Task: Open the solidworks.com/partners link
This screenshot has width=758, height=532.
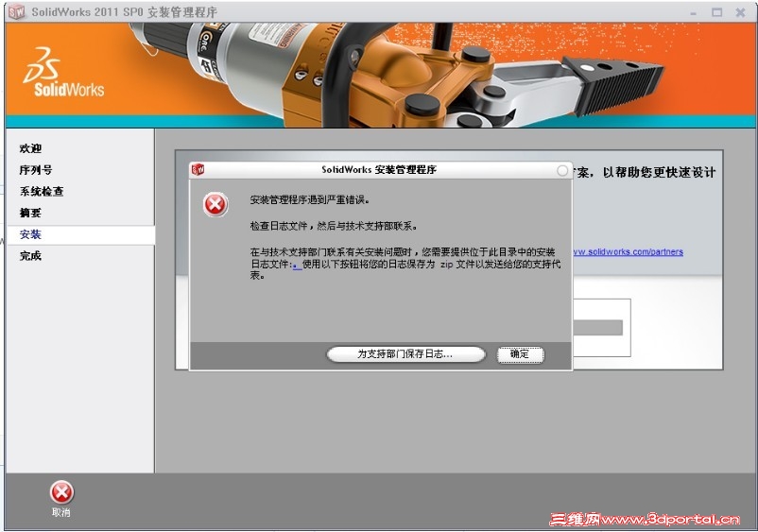Action: tap(628, 251)
